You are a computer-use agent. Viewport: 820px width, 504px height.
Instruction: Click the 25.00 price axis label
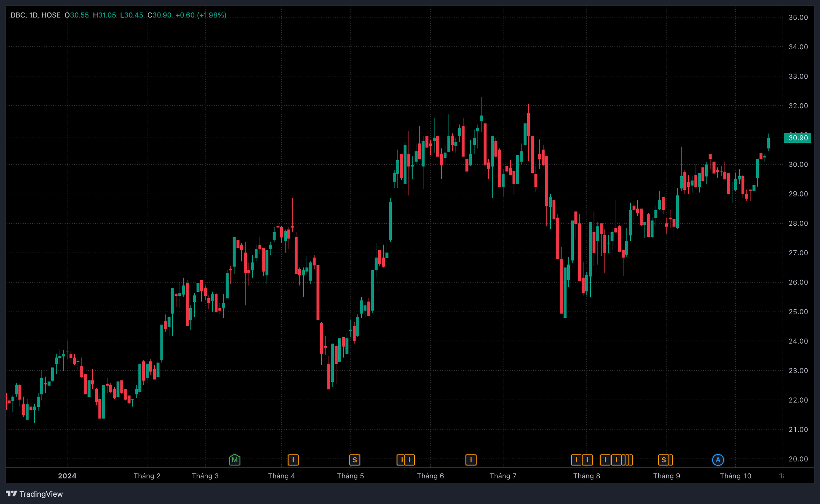[798, 312]
